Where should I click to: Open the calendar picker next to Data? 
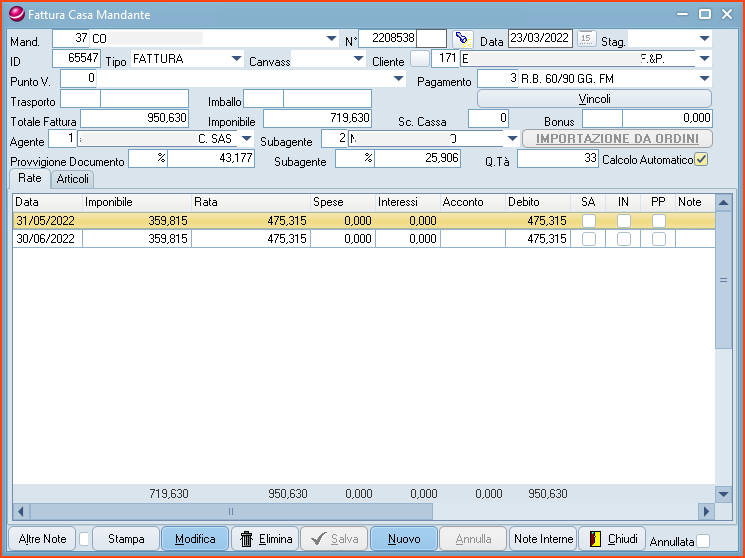pos(586,39)
